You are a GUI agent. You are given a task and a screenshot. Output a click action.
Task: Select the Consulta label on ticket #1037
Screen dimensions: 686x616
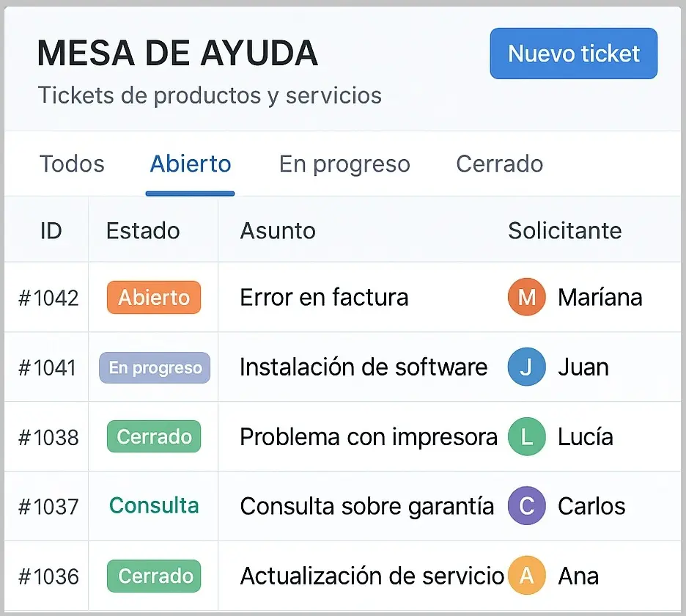[153, 506]
